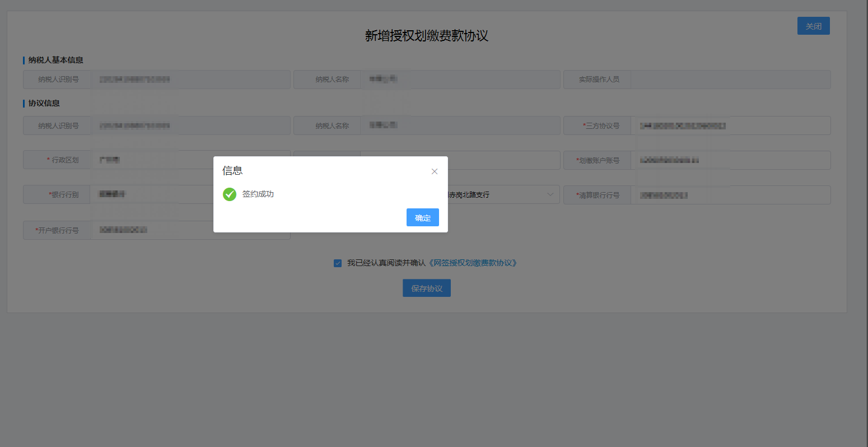Viewport: 868px width, 447px height.
Task: Open the 《网签授权划缴费款协议》 link
Action: [473, 263]
